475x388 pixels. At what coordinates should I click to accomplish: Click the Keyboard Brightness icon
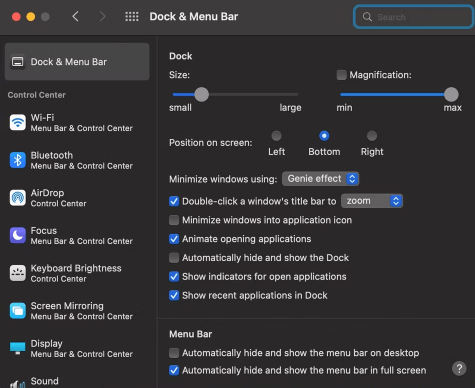coord(18,273)
